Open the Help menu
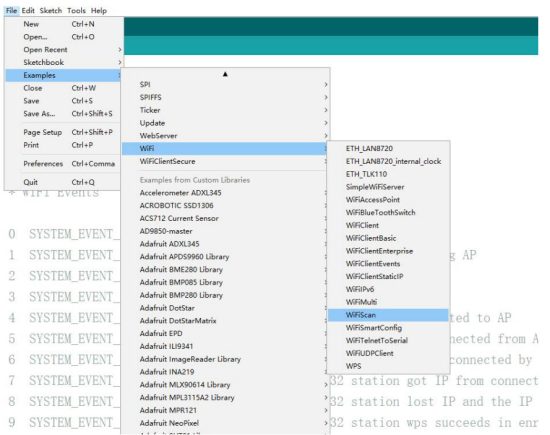This screenshot has width=550, height=435. click(x=99, y=11)
